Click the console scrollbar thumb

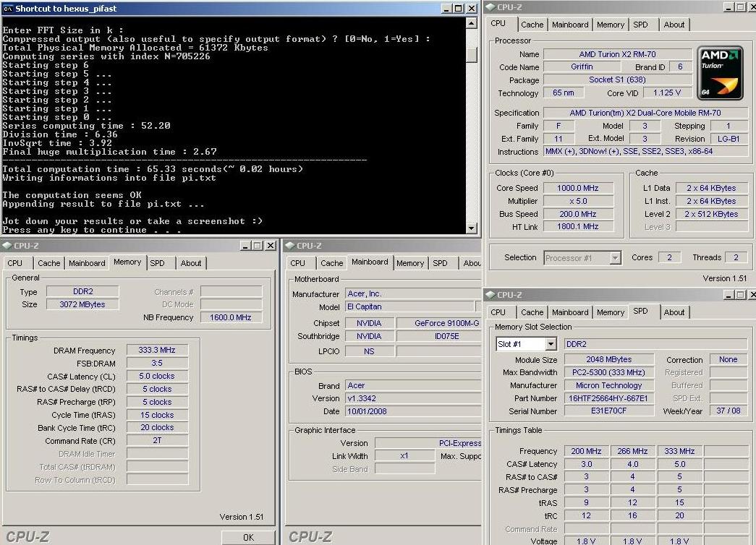[472, 54]
